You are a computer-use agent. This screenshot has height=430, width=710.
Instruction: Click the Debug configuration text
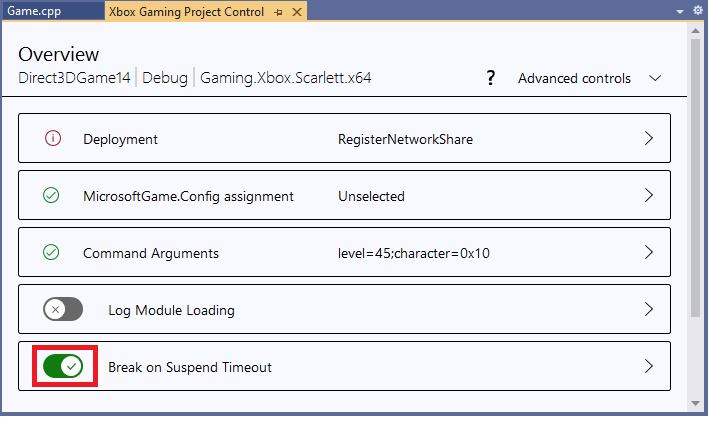coord(165,78)
